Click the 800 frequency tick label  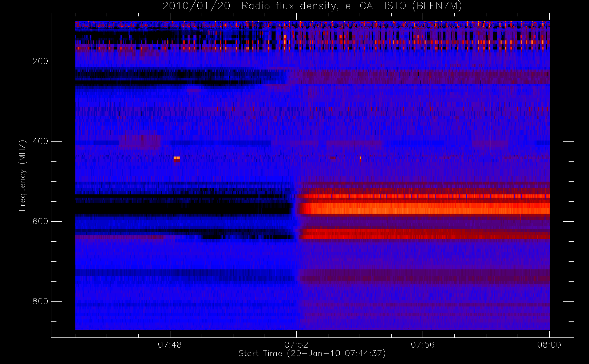[40, 301]
